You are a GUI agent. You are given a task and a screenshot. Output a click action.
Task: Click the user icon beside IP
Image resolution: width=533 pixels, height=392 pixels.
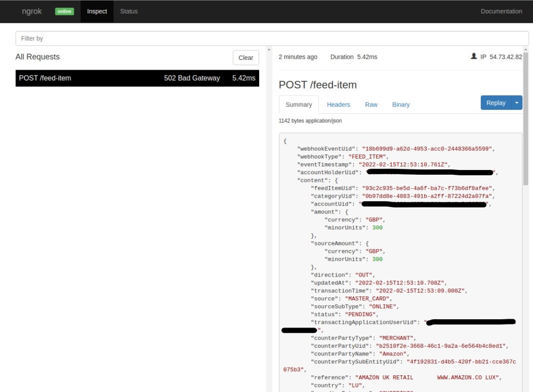tap(474, 56)
